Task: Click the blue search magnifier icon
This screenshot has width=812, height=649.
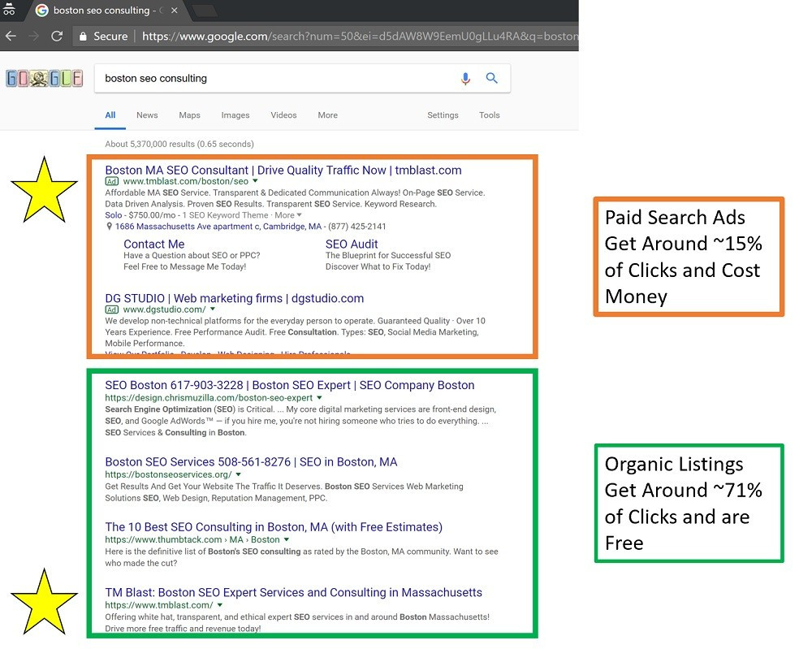Action: click(491, 78)
